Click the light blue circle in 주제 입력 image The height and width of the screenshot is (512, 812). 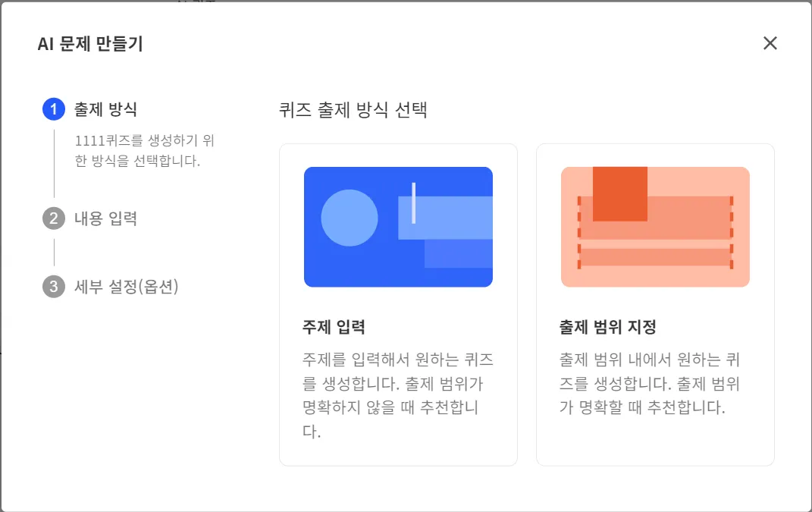(350, 218)
